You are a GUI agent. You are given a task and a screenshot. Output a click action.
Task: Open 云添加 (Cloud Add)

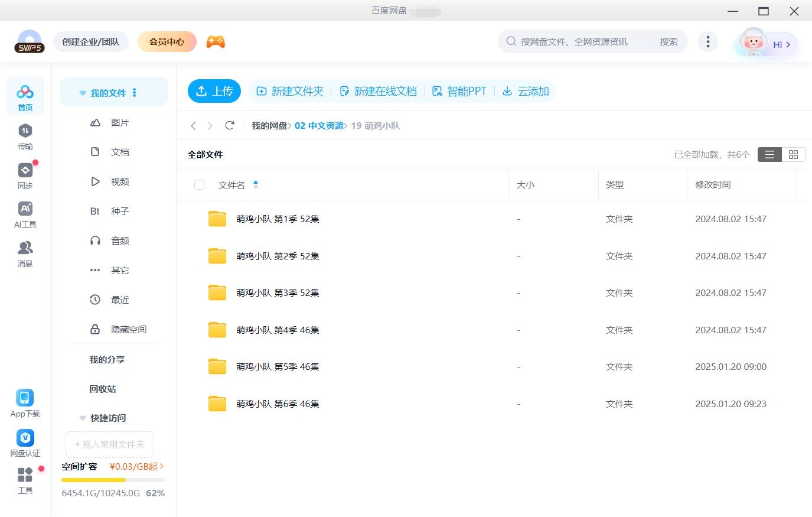[525, 91]
